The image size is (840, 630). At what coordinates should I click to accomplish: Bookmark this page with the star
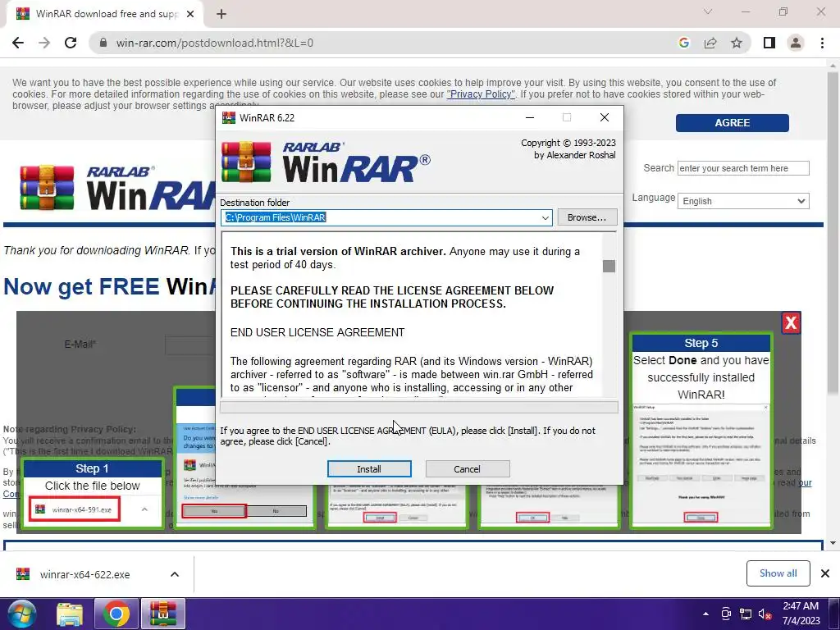click(x=737, y=43)
